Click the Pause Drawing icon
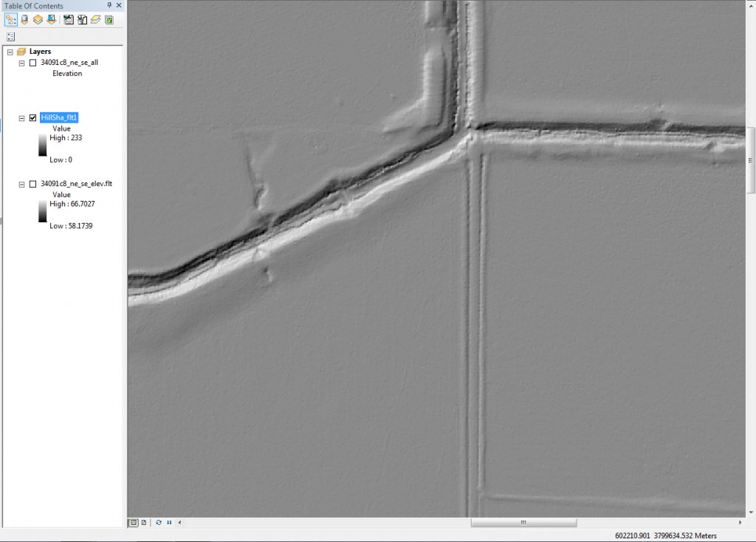This screenshot has width=756, height=542. coord(169,522)
